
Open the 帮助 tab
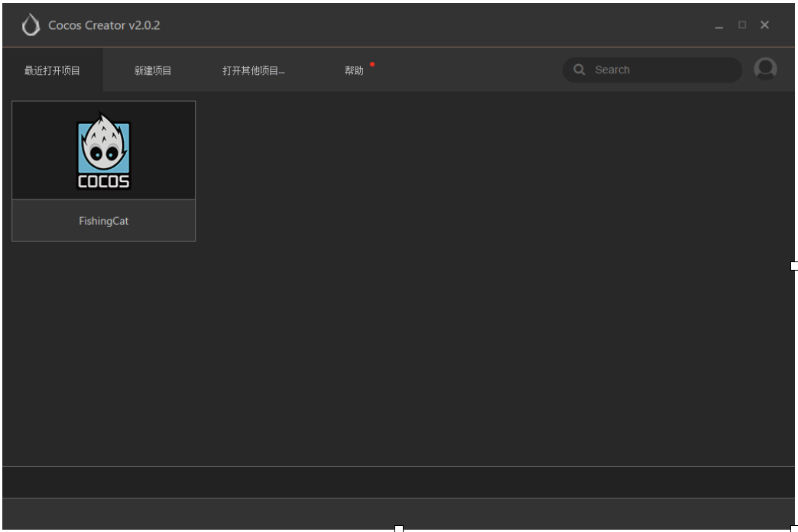click(354, 70)
